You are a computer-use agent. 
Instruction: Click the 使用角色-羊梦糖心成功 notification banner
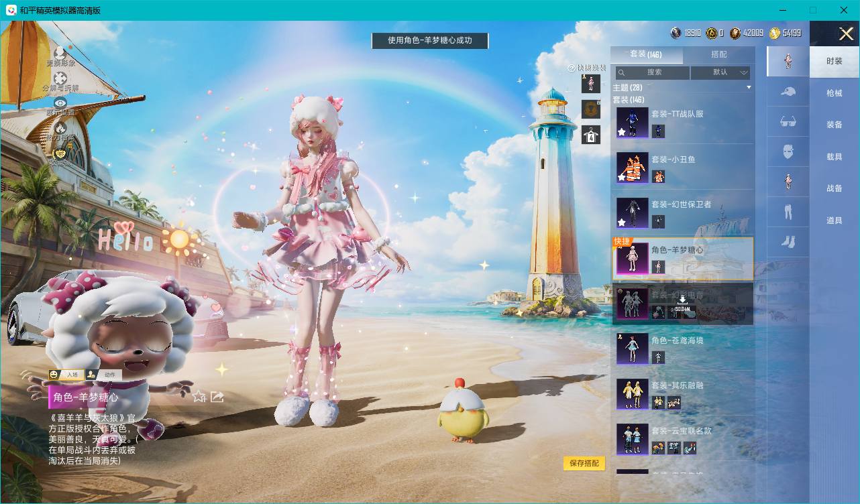click(x=430, y=41)
